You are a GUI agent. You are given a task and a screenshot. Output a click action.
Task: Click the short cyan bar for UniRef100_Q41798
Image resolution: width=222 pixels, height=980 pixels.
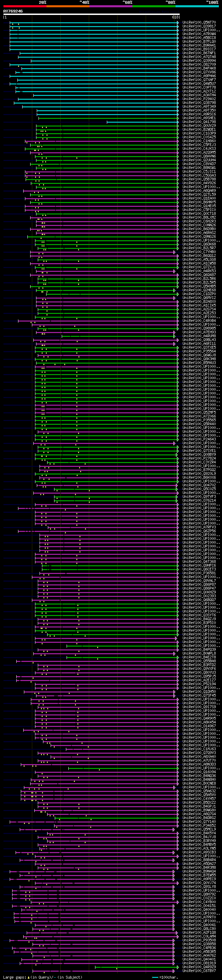(143, 122)
